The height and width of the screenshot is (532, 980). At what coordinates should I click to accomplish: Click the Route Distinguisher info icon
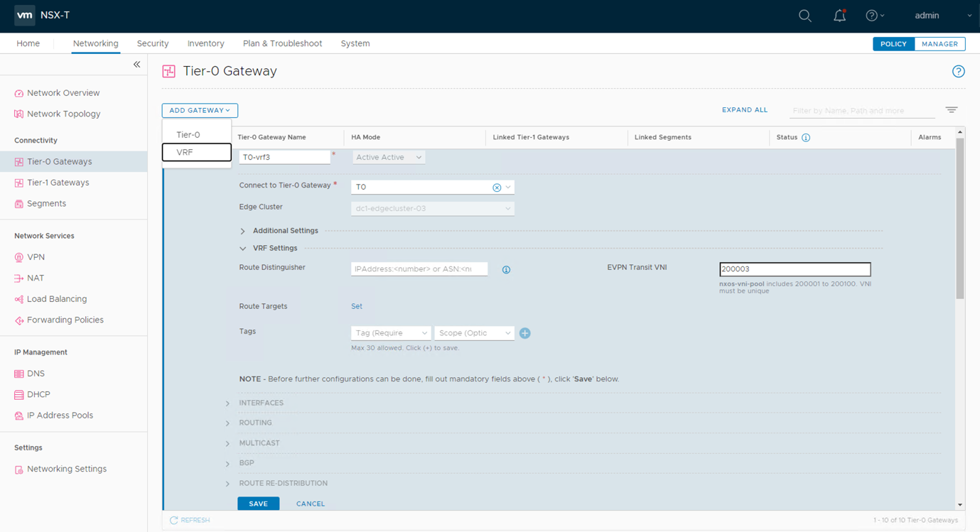[x=506, y=270]
